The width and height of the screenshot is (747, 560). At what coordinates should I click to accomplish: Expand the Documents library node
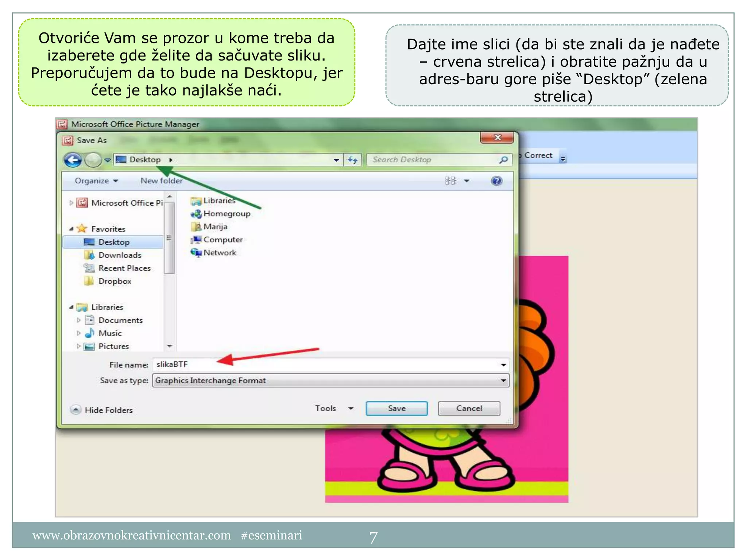point(78,320)
